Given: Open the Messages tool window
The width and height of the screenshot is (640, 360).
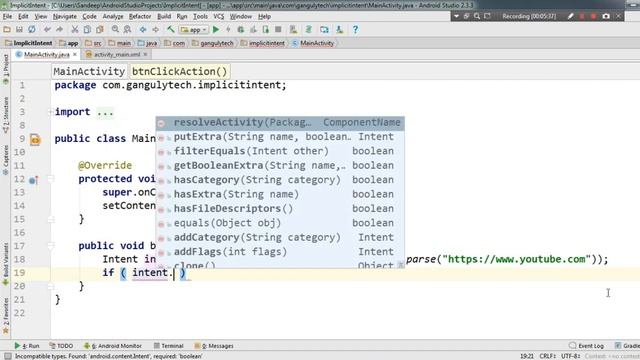Looking at the screenshot, I should pos(214,346).
